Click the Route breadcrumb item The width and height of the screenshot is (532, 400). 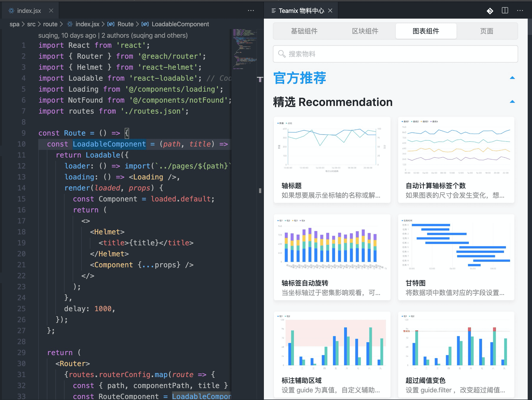tap(125, 24)
